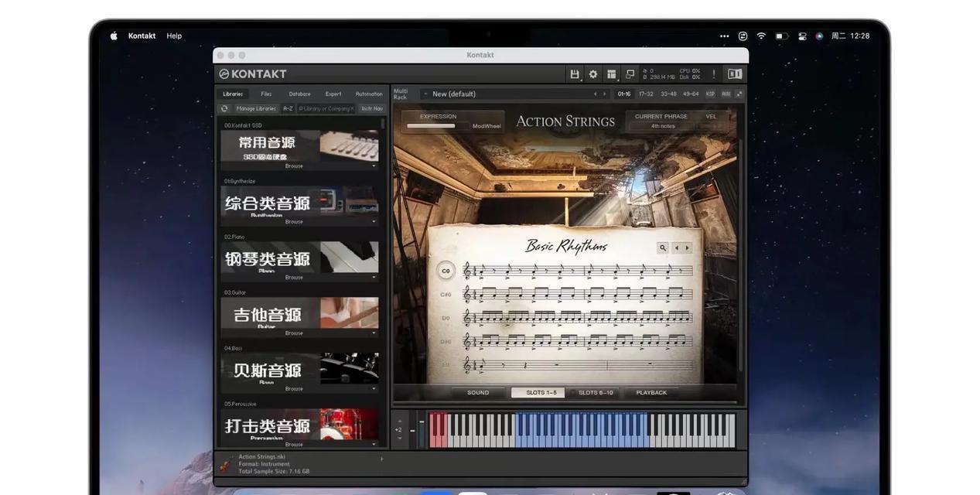Open the Kontakt app menu
This screenshot has height=495, width=980.
pyautogui.click(x=142, y=36)
